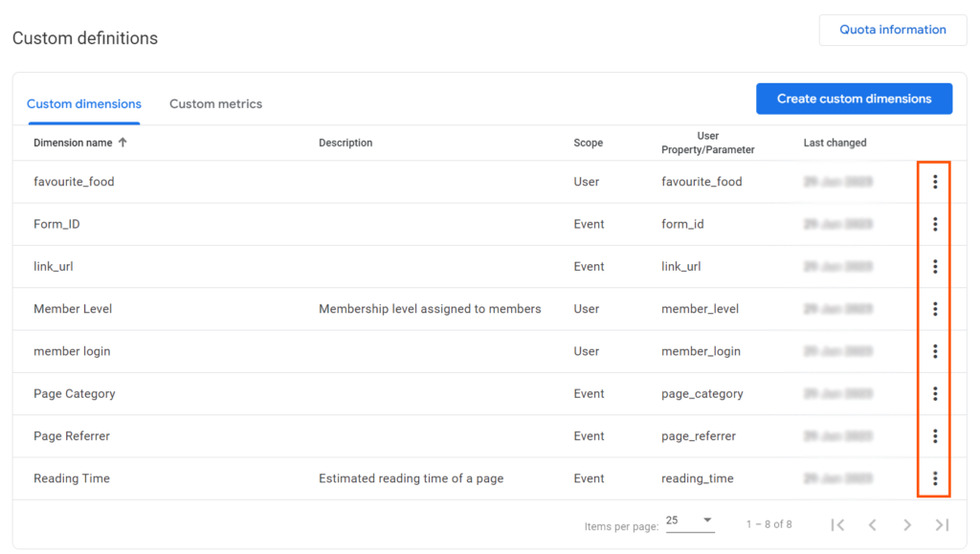Go to previous page of results
The height and width of the screenshot is (554, 980).
[x=873, y=525]
